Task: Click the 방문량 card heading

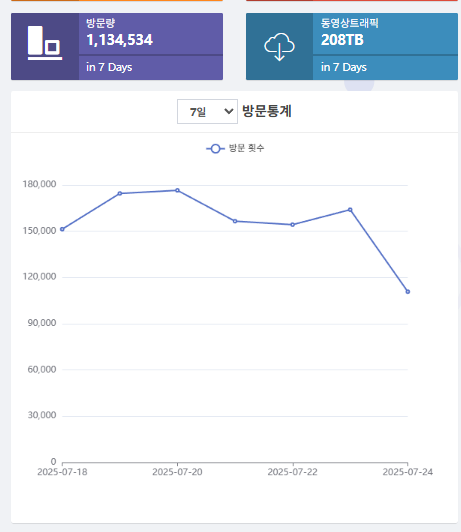Action: [100, 23]
